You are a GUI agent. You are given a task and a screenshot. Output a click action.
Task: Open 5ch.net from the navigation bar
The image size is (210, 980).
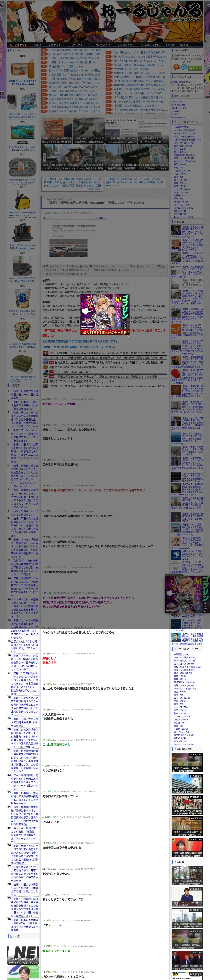click(x=171, y=45)
